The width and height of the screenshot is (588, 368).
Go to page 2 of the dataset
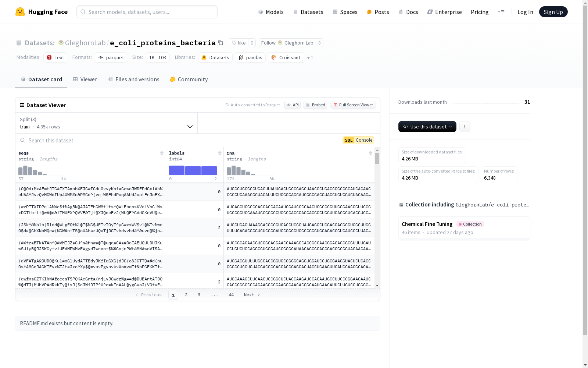pos(186,295)
